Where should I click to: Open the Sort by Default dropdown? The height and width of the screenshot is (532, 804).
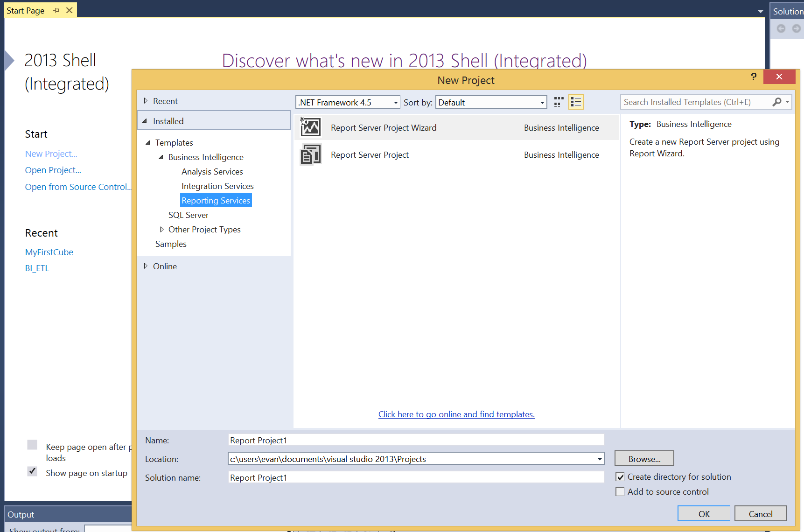[x=491, y=102]
